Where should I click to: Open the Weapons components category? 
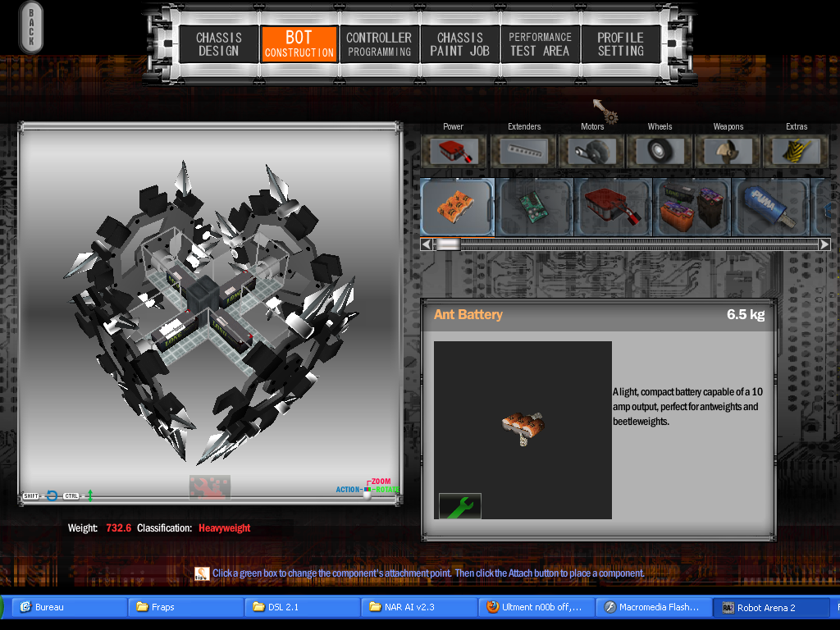728,151
